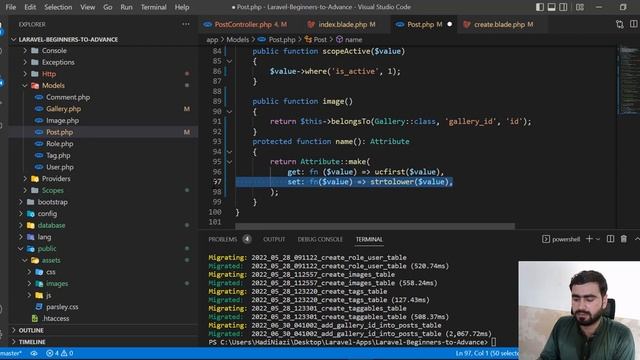
Task: Collapse public folder
Action: tap(47, 249)
